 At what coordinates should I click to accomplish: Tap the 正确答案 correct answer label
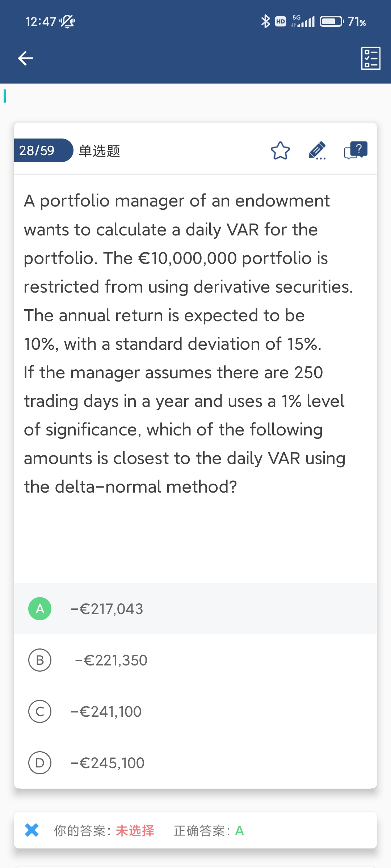coord(201,831)
